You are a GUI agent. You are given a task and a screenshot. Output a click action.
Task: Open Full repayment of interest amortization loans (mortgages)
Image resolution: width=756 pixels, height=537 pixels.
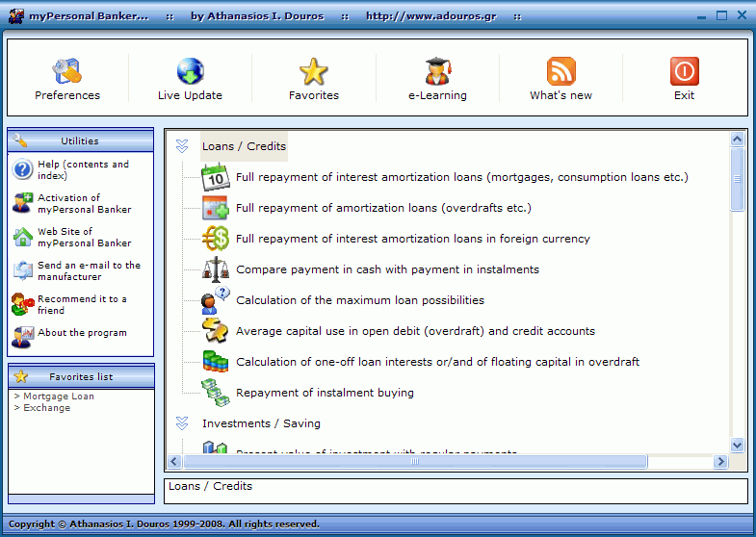coord(462,177)
